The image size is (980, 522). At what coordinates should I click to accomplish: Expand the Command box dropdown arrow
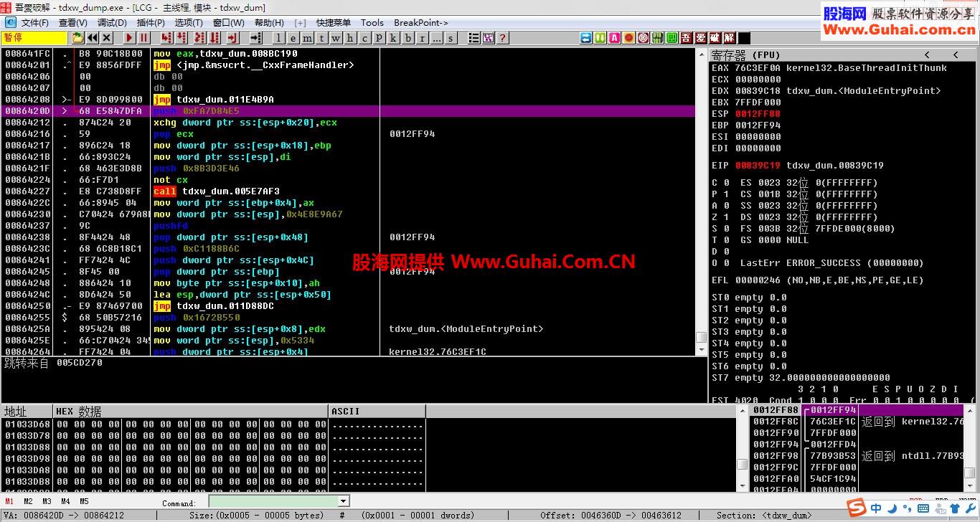[x=344, y=501]
